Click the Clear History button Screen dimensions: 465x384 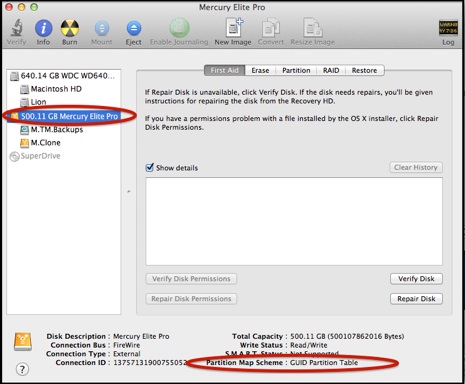point(416,167)
